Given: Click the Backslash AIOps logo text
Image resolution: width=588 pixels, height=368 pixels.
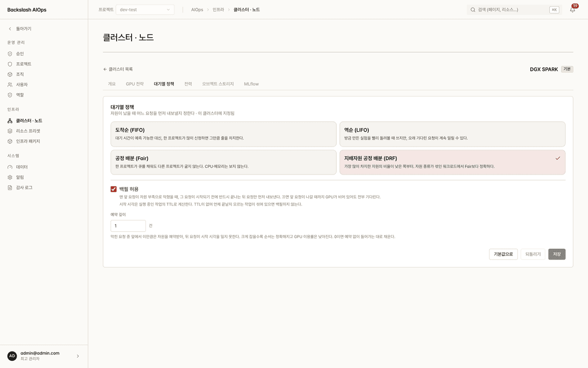Looking at the screenshot, I should (x=27, y=10).
